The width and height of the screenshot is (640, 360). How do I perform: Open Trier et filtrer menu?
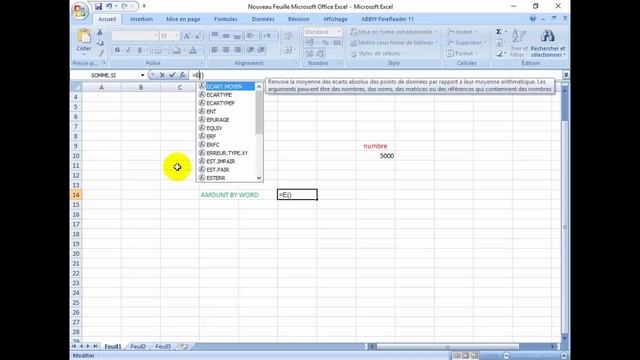tap(519, 43)
